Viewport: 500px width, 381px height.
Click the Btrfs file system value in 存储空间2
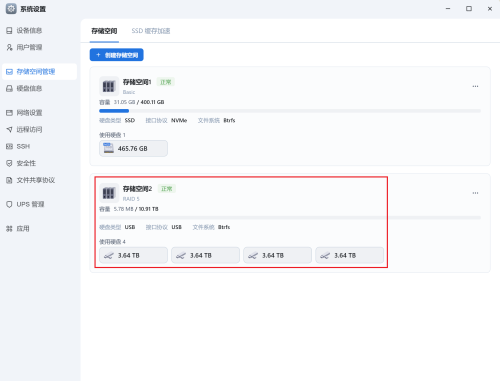click(224, 227)
